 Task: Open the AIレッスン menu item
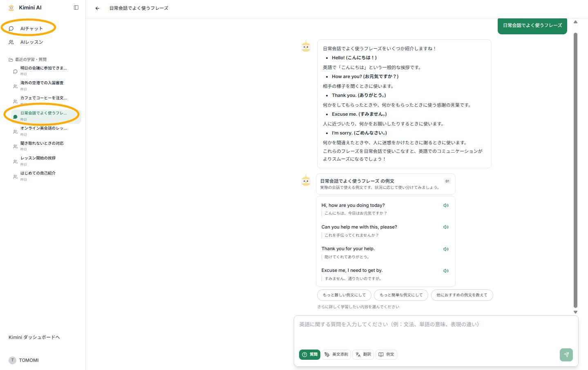point(31,42)
